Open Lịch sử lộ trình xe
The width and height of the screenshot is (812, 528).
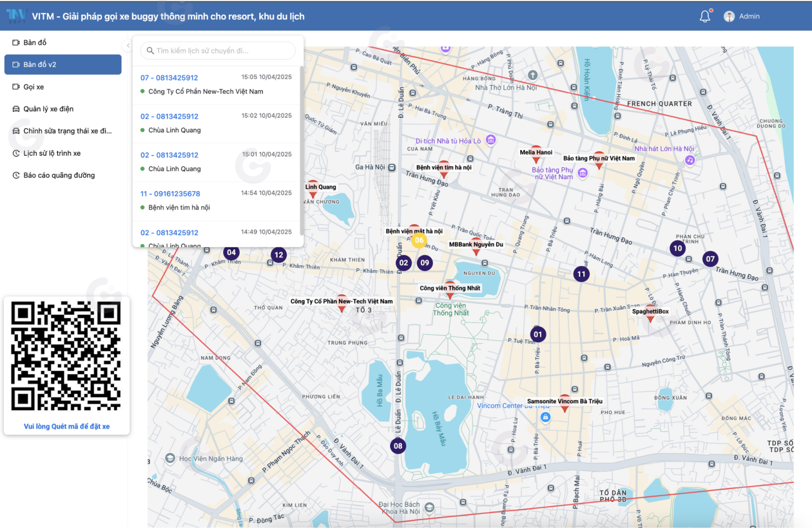click(63, 153)
